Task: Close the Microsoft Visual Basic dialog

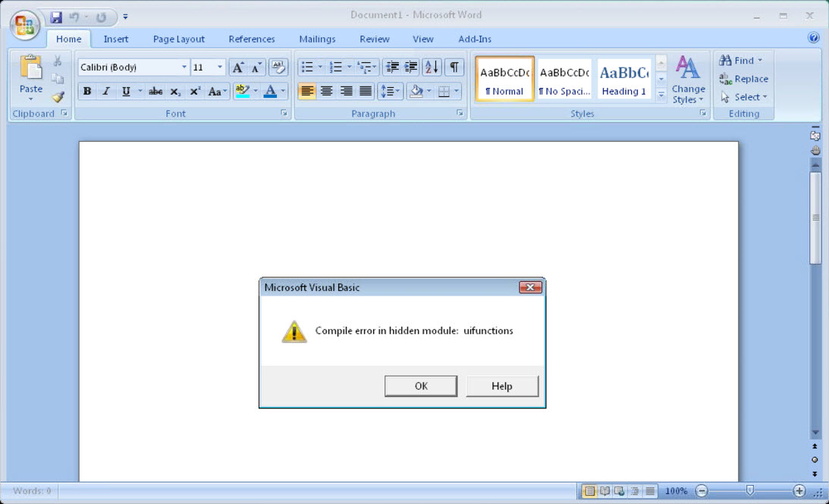Action: coord(530,287)
